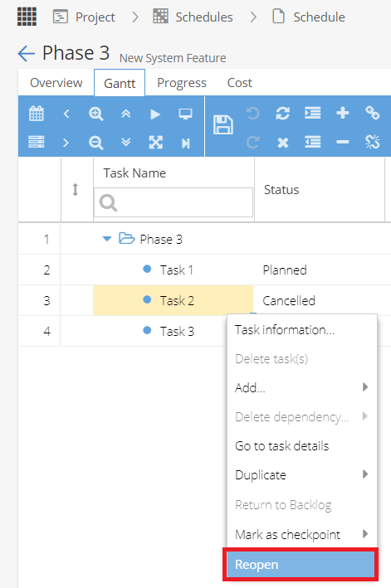Viewport: 391px width, 588px height.
Task: Click the Cancelled status cell
Action: [x=289, y=300]
